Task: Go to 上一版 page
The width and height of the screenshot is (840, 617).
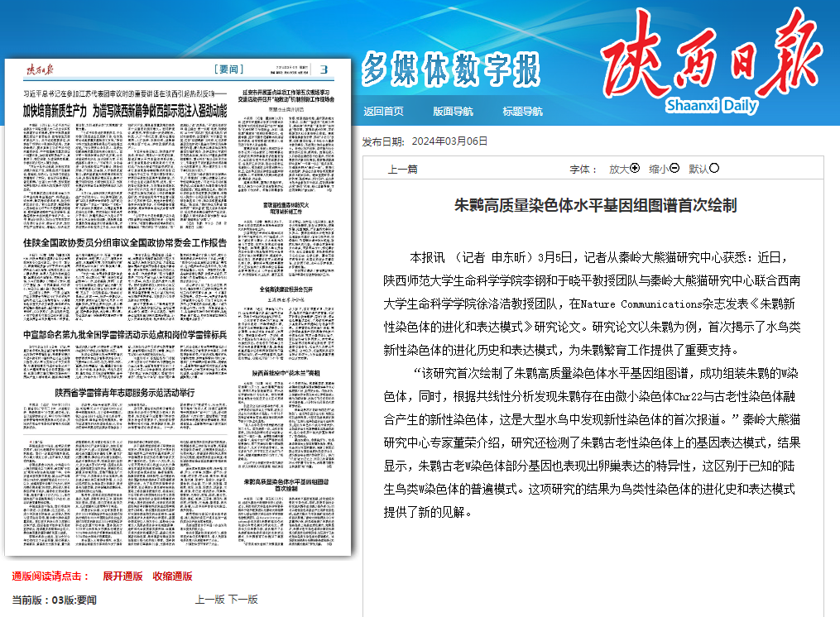Action: click(209, 600)
